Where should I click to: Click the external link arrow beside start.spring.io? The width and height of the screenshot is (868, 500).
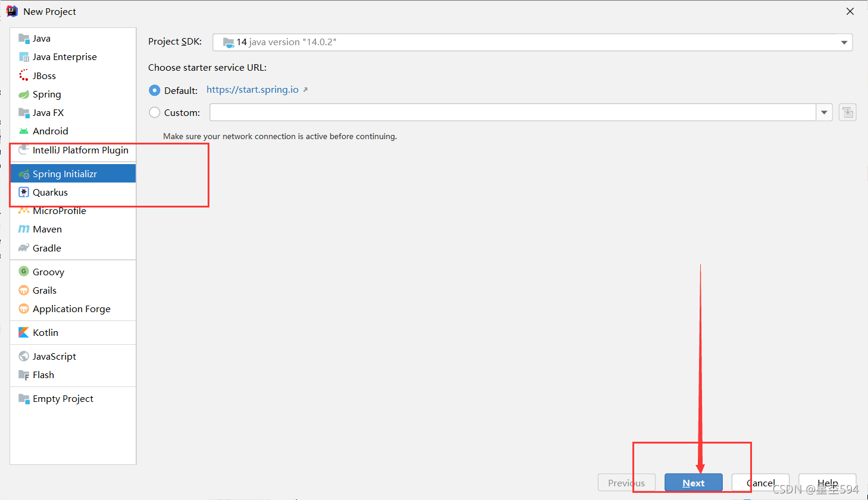[x=305, y=90]
